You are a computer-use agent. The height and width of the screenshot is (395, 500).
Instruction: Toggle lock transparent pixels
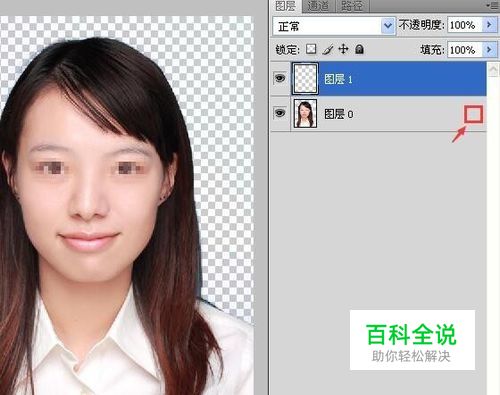311,49
